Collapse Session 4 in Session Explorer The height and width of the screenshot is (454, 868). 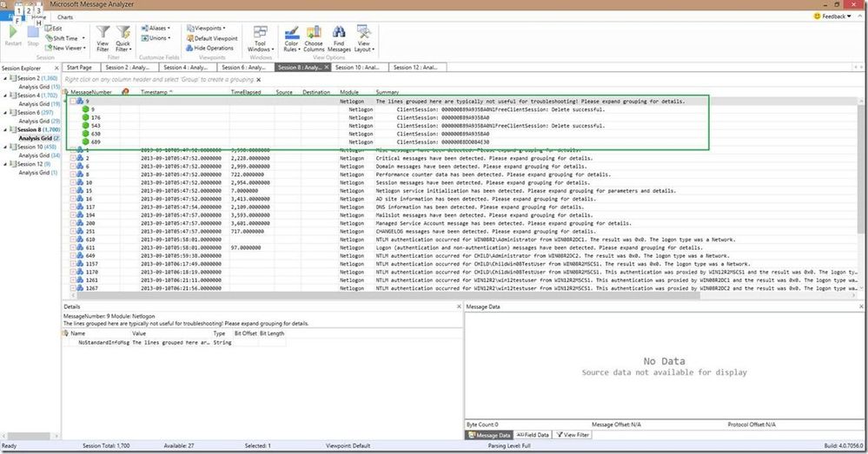point(5,95)
